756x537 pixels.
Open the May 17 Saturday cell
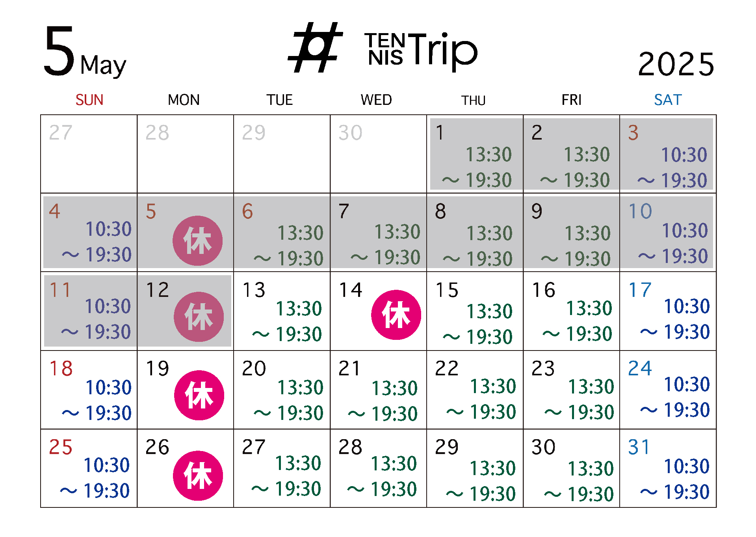[668, 311]
